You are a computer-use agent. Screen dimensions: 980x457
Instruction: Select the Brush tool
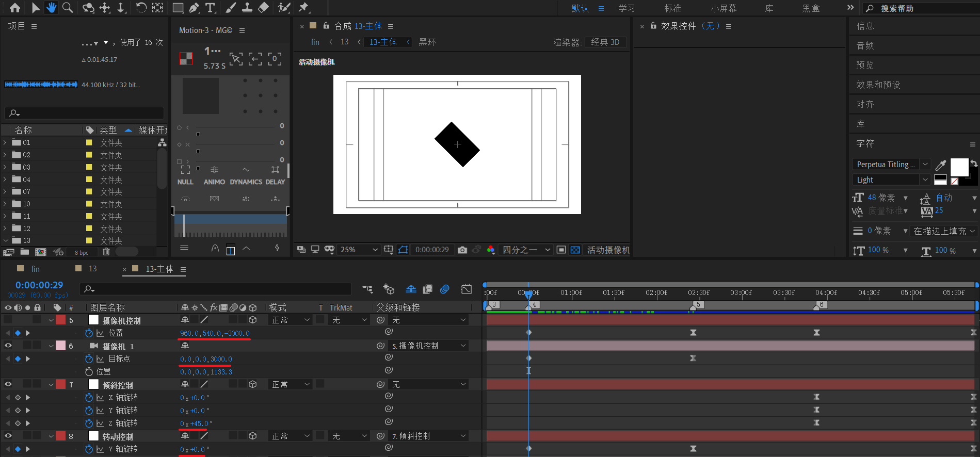[231, 8]
